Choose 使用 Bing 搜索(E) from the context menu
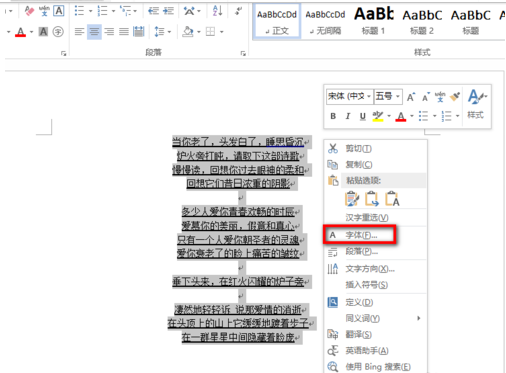The width and height of the screenshot is (506, 373). [375, 367]
